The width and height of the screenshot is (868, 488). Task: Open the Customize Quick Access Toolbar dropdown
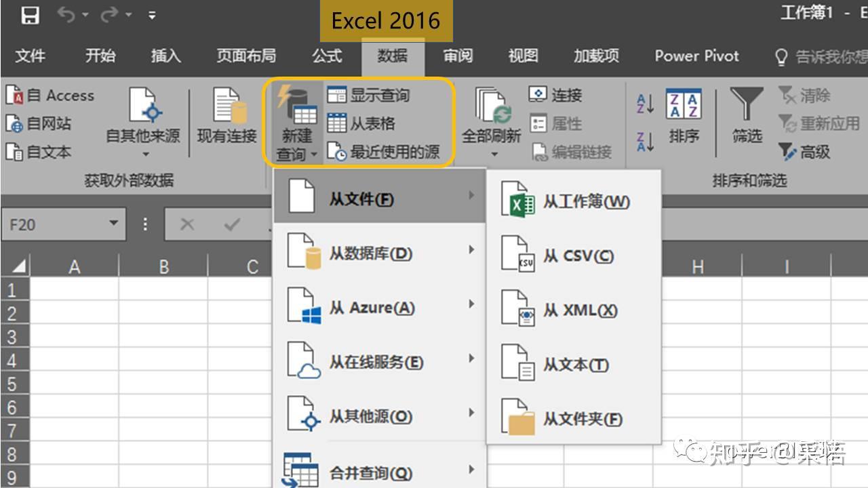point(152,16)
